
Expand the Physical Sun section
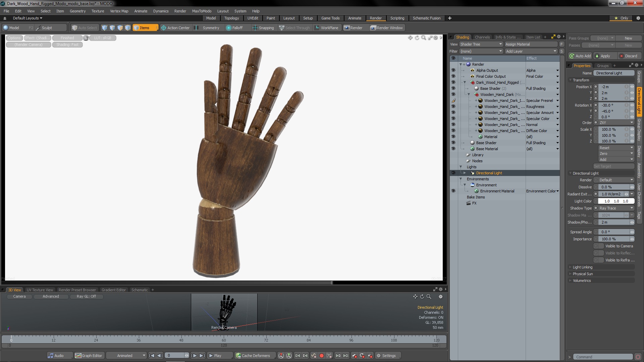[x=583, y=274]
